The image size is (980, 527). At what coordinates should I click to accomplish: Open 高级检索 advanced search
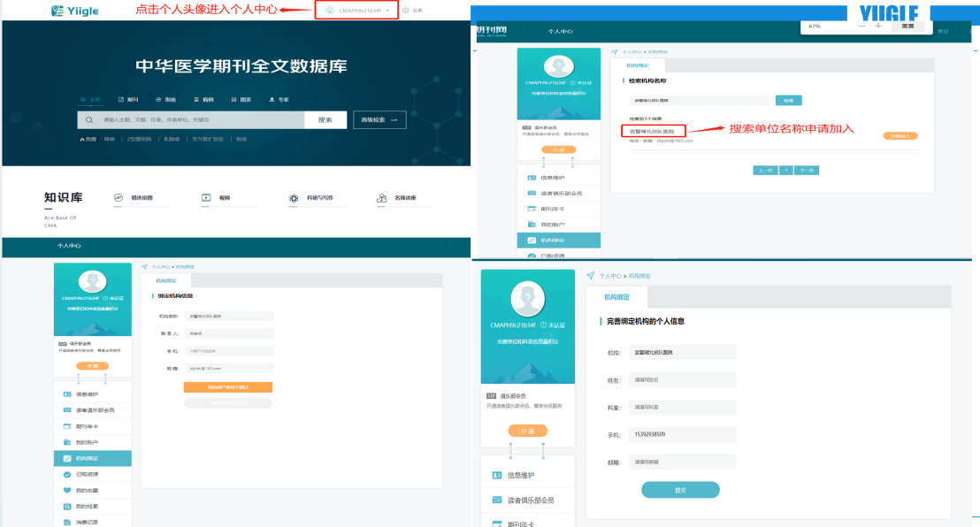pyautogui.click(x=379, y=120)
